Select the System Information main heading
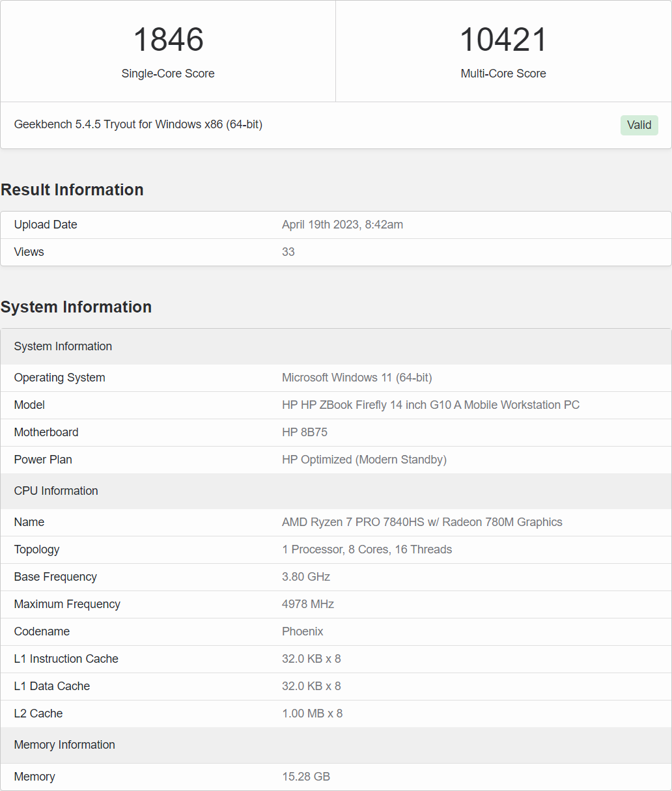 tap(76, 307)
